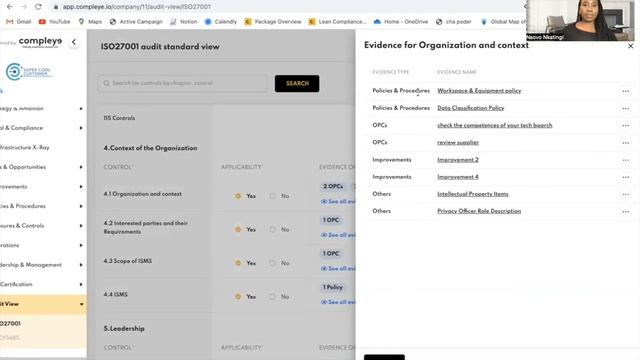This screenshot has width=640, height=360.
Task: Select No for 4.2 Interested parties
Action: tap(272, 229)
